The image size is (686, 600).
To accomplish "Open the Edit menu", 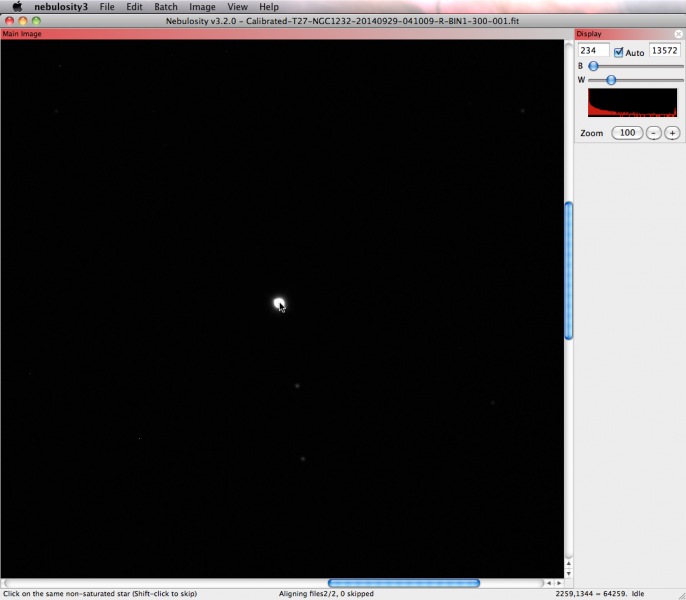I will click(134, 7).
